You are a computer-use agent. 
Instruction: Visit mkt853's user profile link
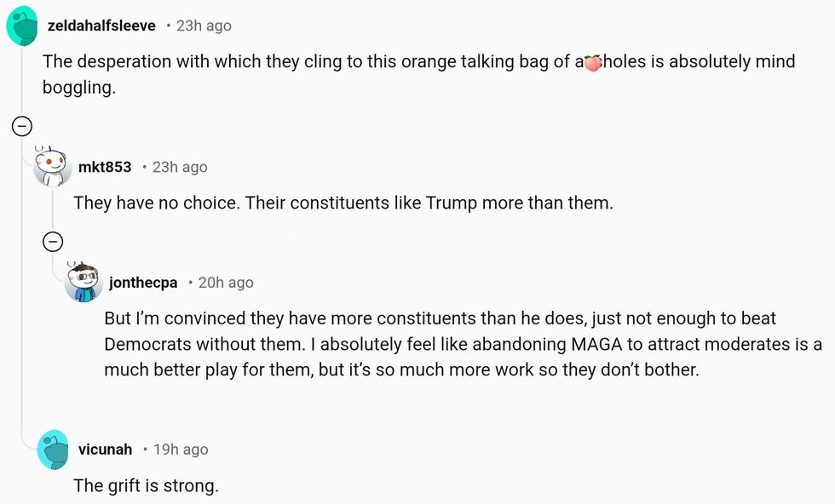point(105,167)
